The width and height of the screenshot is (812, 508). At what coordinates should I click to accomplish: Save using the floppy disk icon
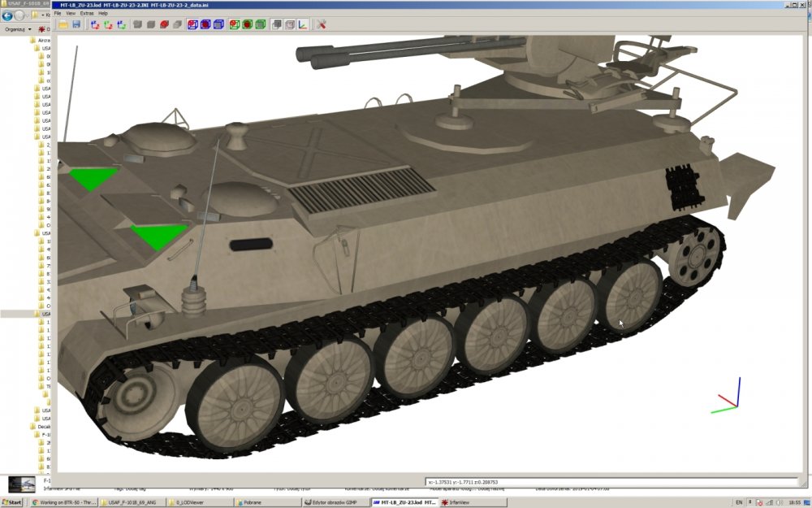tap(76, 24)
